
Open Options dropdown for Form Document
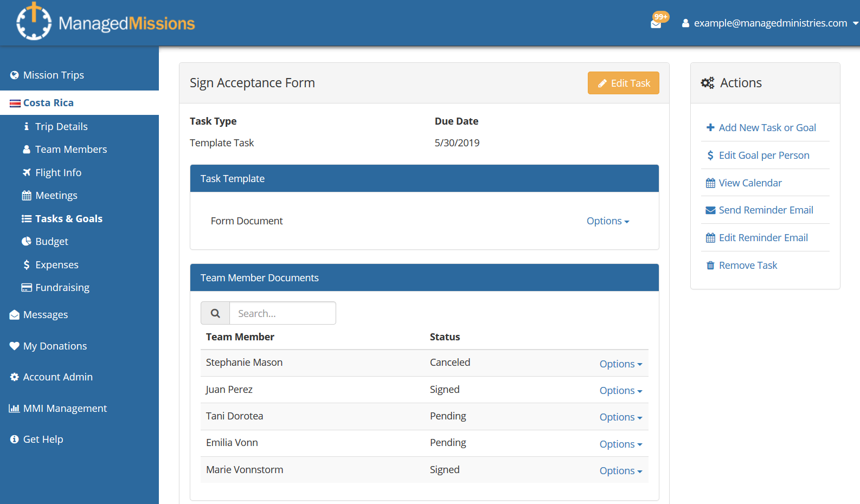pyautogui.click(x=608, y=221)
